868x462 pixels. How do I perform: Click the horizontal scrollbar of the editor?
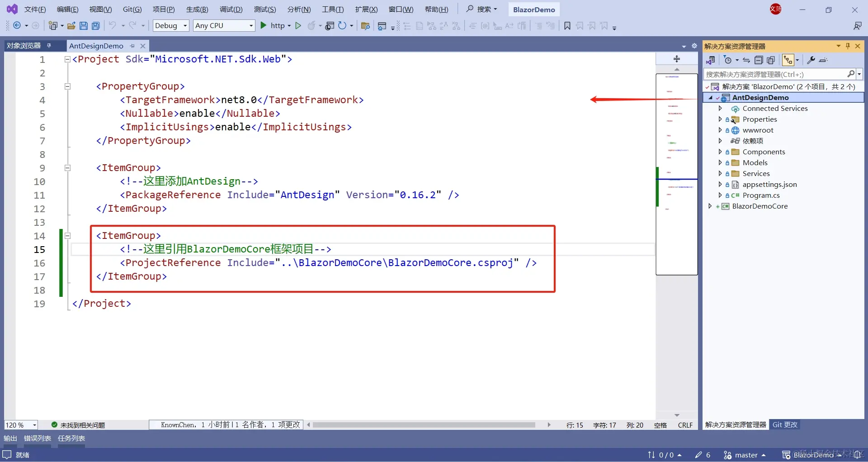424,425
